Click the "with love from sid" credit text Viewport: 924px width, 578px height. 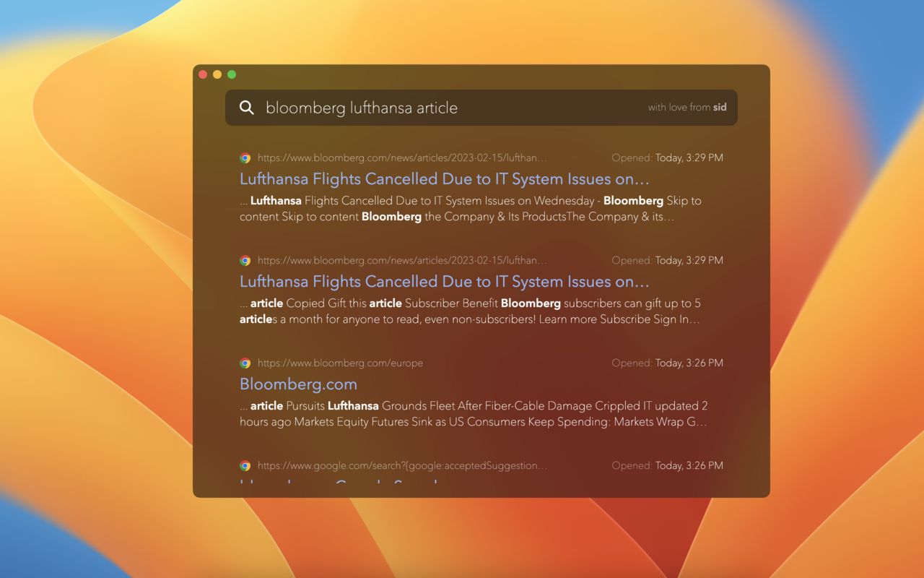(687, 108)
